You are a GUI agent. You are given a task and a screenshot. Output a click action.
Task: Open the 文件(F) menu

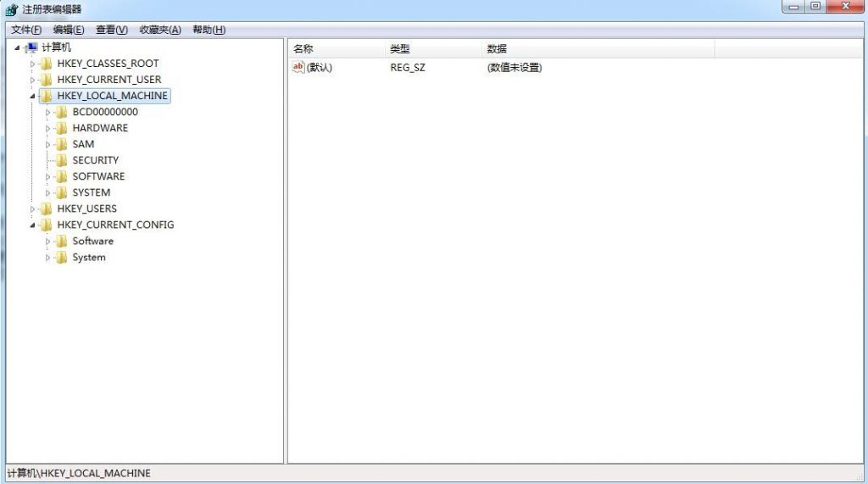point(26,30)
